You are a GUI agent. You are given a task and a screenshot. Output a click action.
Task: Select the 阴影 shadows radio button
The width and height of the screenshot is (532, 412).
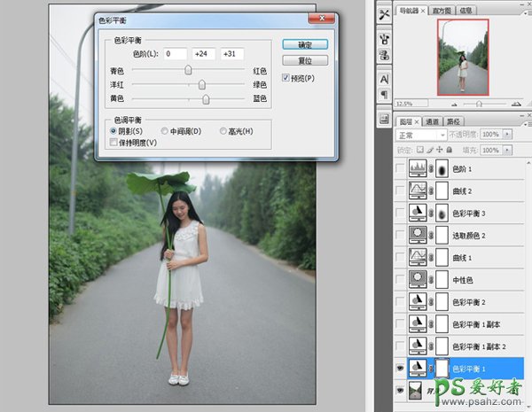coord(113,131)
